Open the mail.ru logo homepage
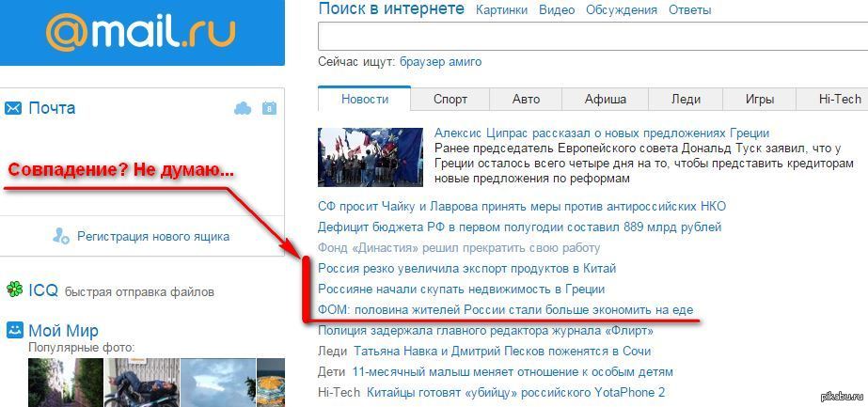The height and width of the screenshot is (407, 868). (141, 33)
